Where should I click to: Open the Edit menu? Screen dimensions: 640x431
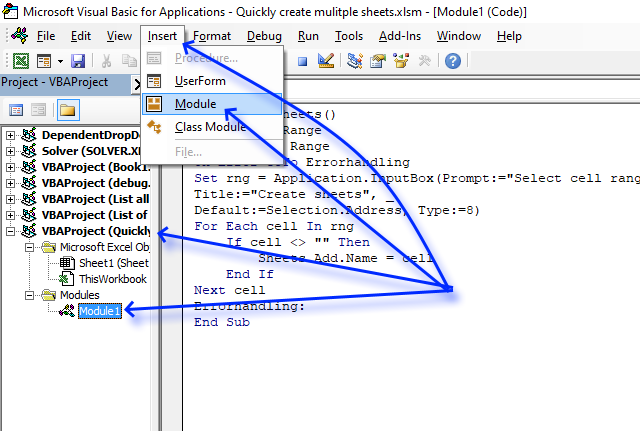click(x=81, y=36)
